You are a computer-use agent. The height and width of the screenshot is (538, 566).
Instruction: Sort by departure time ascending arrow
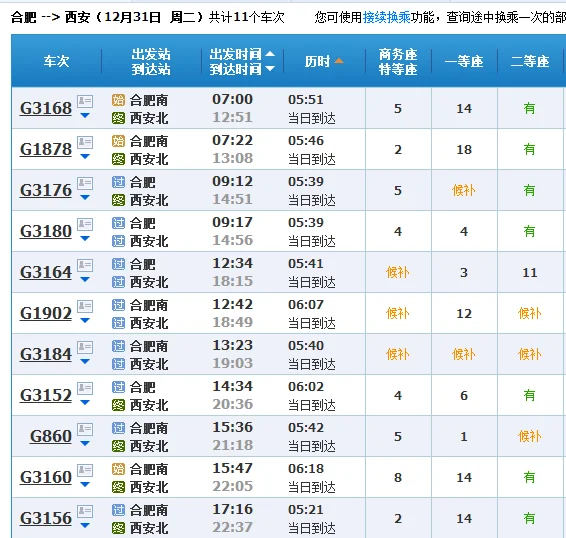point(270,54)
